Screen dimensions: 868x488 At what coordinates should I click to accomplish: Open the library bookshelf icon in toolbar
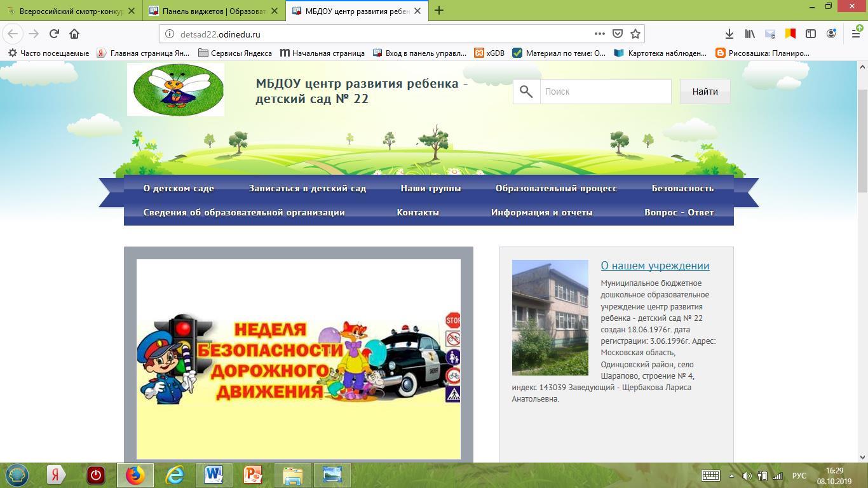click(750, 34)
